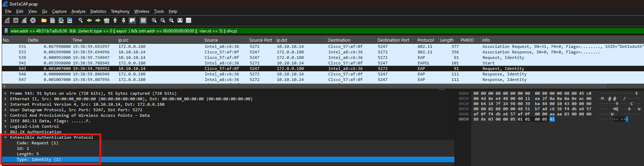The image size is (644, 166).
Task: Click the display filter bookmark icon
Action: [6, 31]
